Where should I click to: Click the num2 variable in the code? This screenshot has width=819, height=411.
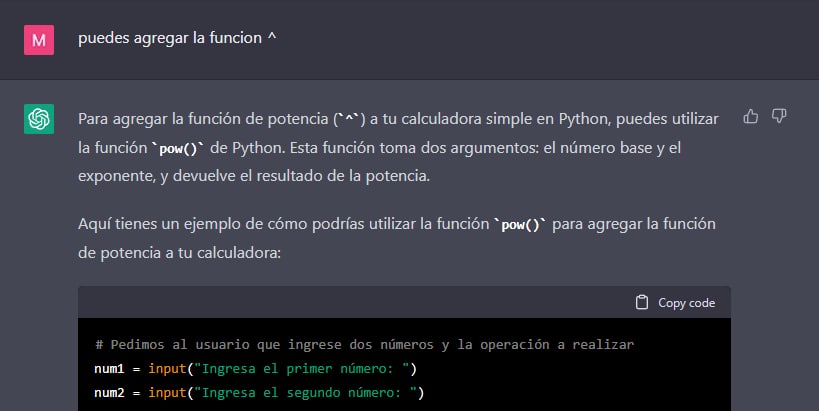click(x=109, y=393)
